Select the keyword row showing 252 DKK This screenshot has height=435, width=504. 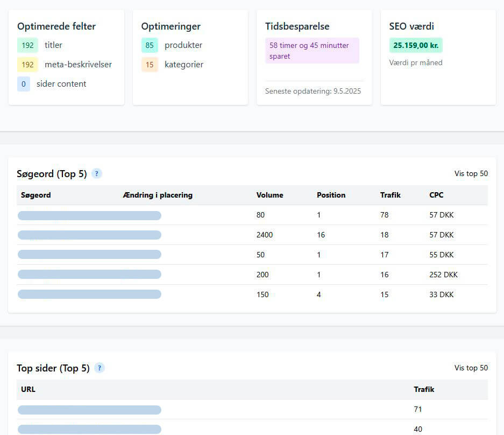pos(89,274)
